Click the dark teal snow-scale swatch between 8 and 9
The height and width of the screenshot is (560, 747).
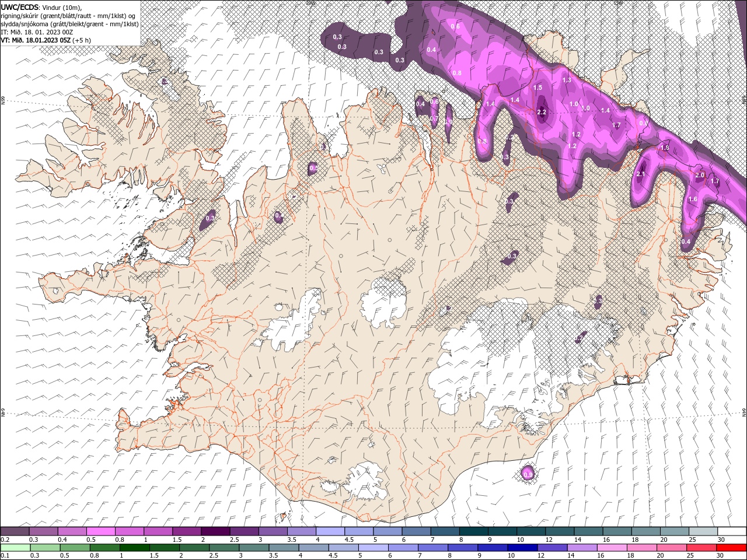[474, 531]
